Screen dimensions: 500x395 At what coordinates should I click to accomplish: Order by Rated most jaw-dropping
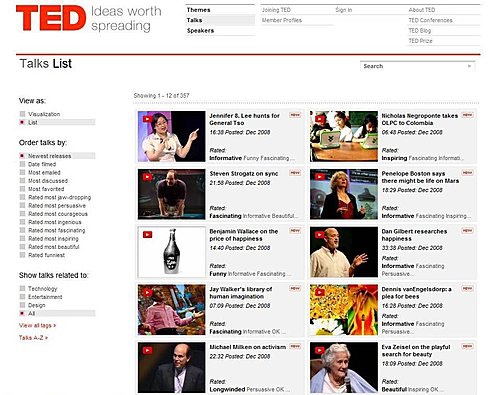tap(55, 197)
